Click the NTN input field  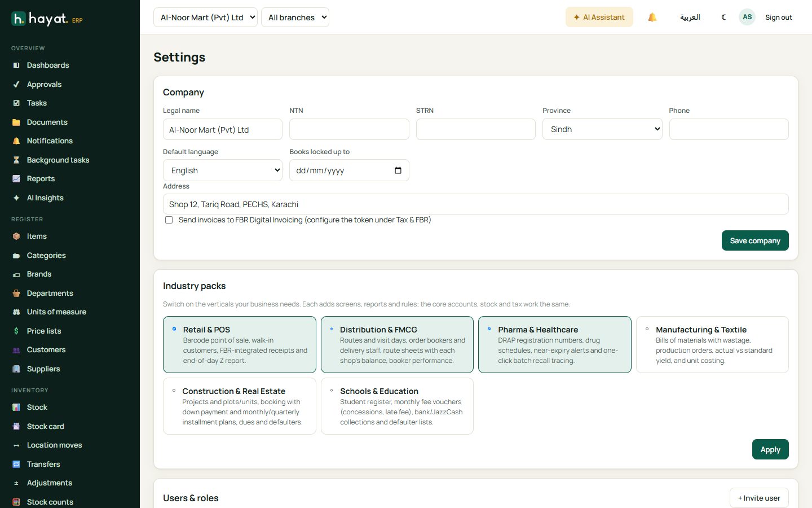(x=349, y=129)
